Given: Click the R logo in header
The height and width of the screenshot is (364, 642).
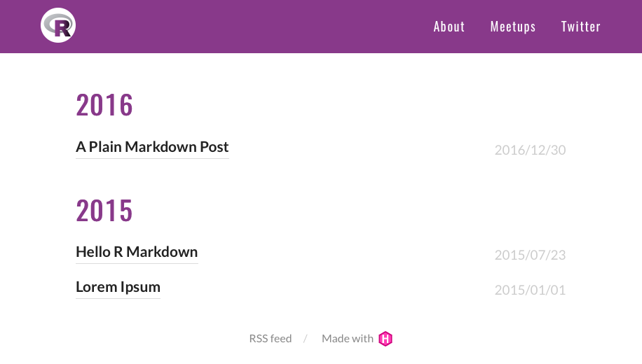Looking at the screenshot, I should click(x=58, y=26).
